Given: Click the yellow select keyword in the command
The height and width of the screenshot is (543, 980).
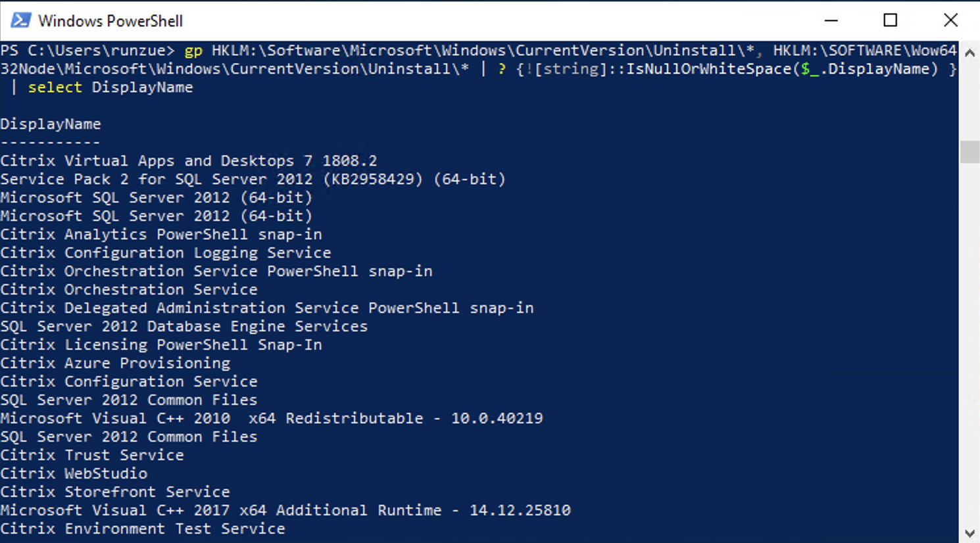Looking at the screenshot, I should pyautogui.click(x=55, y=87).
